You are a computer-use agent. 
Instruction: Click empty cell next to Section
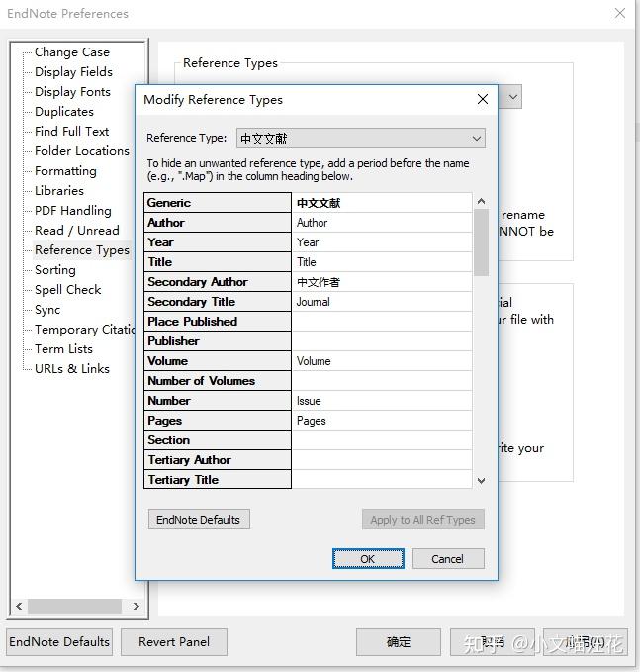(x=382, y=440)
